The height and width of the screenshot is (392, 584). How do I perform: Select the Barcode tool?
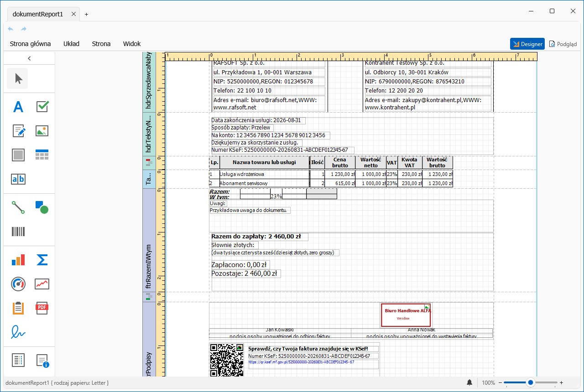[18, 232]
